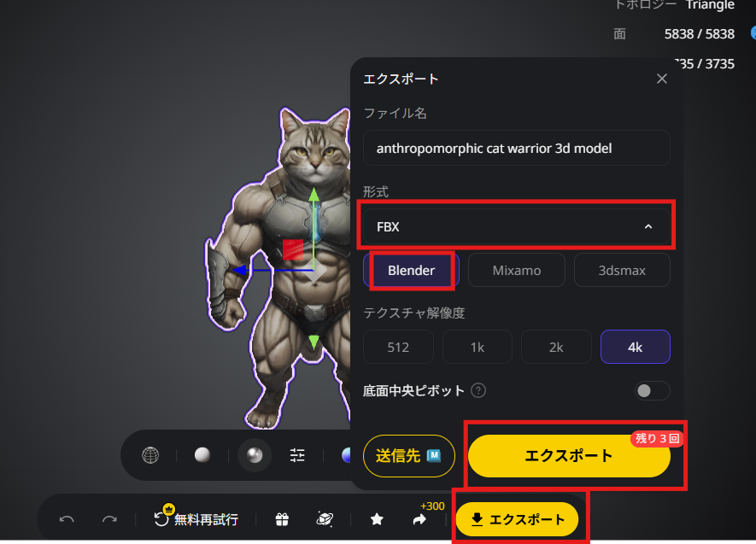This screenshot has width=756, height=544.
Task: Click the 送信先 send-to button
Action: tap(409, 456)
